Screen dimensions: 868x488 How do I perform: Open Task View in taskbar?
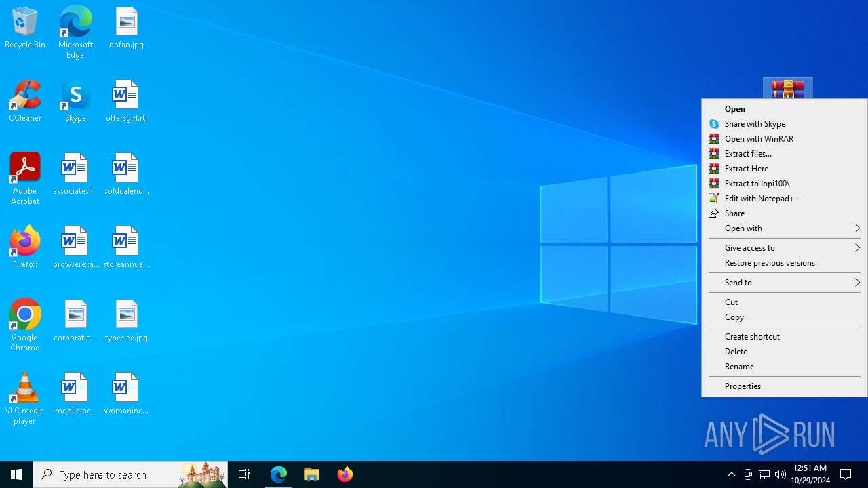click(x=244, y=474)
